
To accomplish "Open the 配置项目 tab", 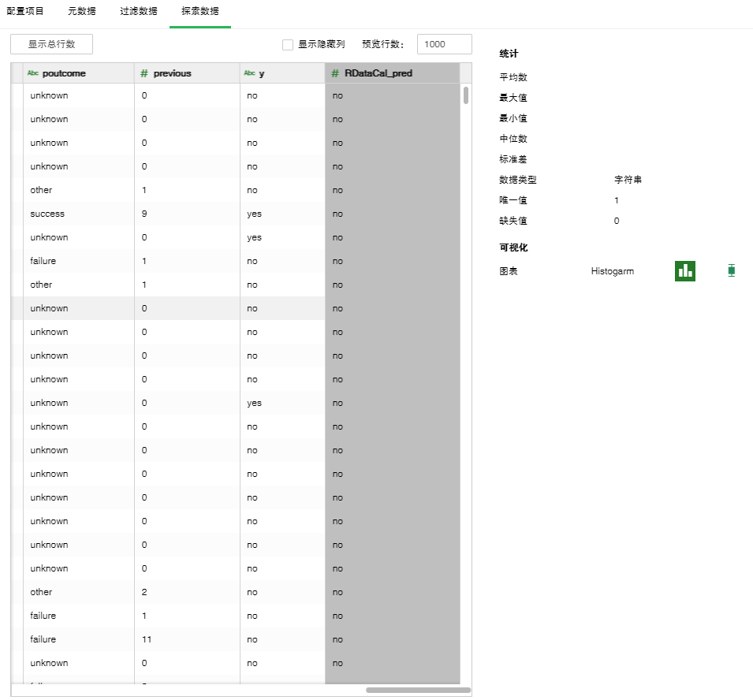I will click(25, 12).
